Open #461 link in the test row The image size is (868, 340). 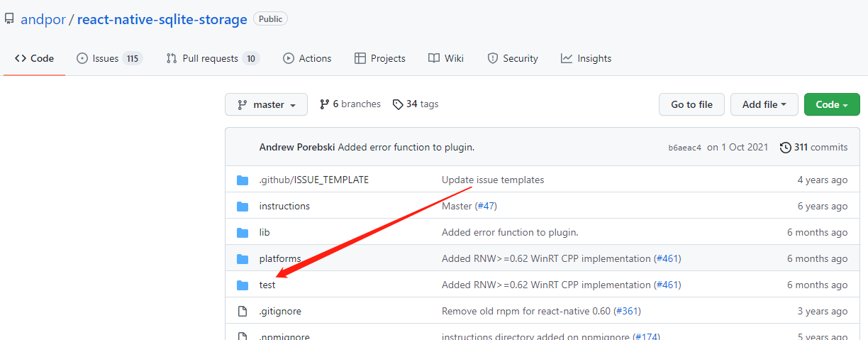click(x=667, y=285)
